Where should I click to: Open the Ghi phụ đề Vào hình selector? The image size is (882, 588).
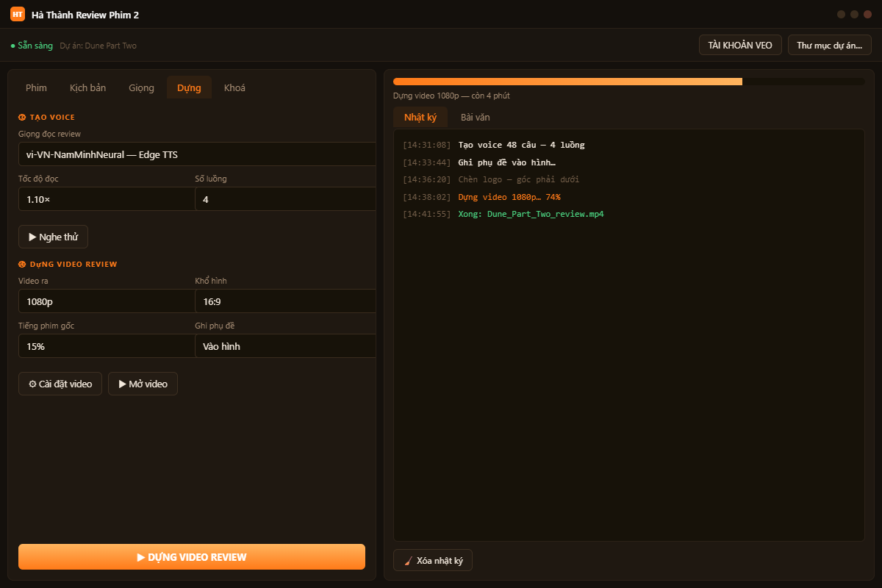click(x=285, y=346)
